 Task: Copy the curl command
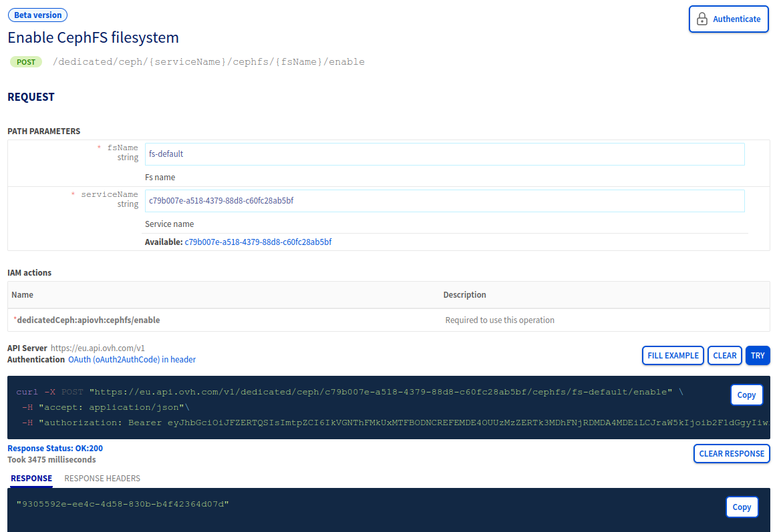746,394
